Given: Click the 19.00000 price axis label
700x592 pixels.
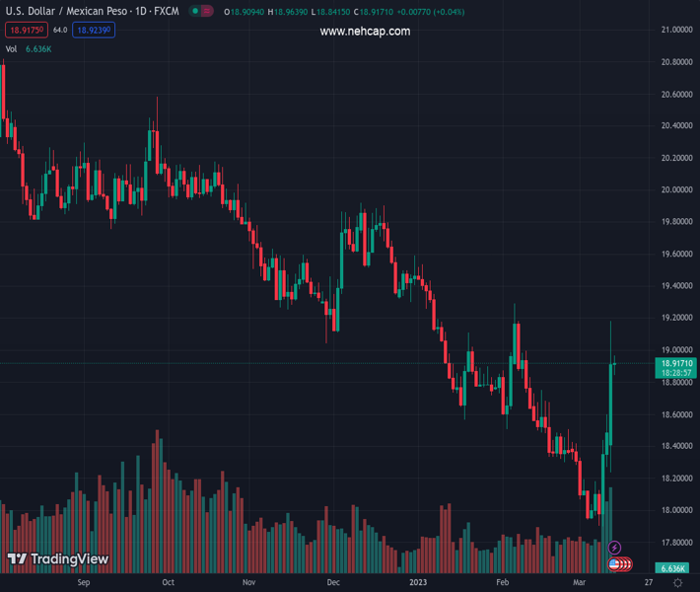Looking at the screenshot, I should coord(676,350).
